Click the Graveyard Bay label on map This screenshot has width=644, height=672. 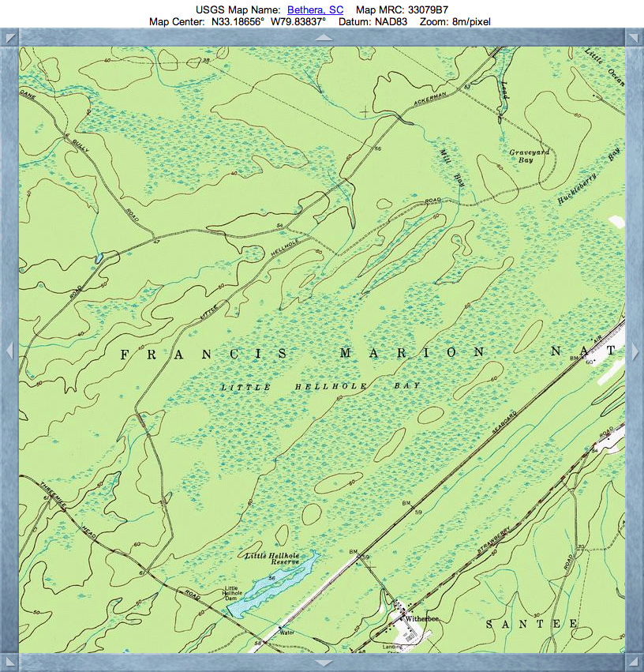tap(529, 156)
